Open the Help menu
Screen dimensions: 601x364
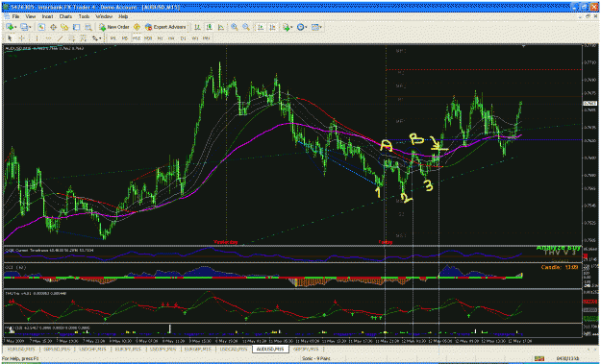pos(123,17)
